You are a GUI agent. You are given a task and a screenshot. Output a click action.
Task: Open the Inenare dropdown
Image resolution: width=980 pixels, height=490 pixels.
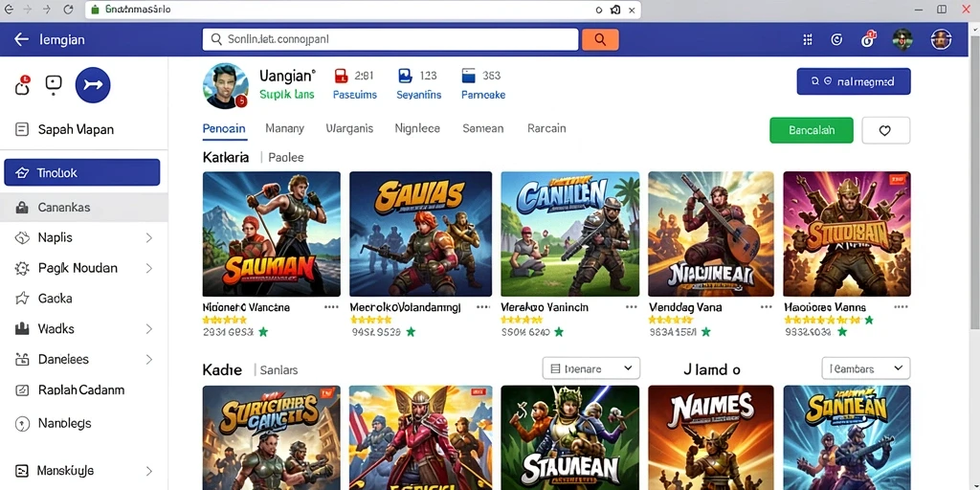coord(591,368)
